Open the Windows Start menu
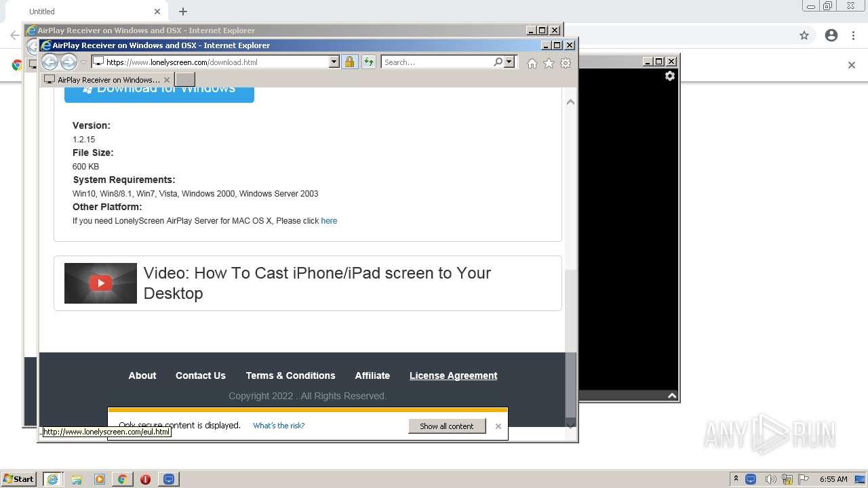Viewport: 868px width, 488px height. click(x=19, y=479)
